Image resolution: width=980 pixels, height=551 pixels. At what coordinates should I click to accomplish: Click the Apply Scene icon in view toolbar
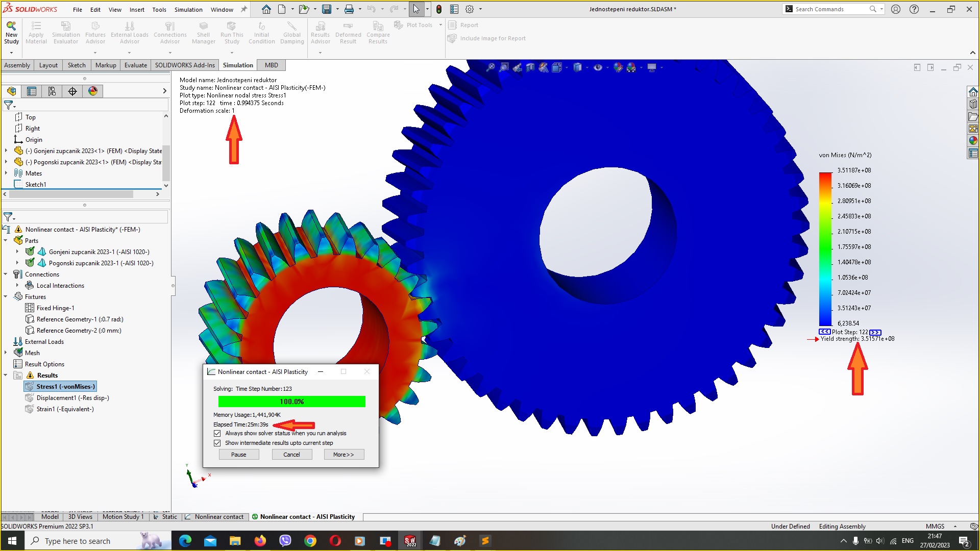631,67
